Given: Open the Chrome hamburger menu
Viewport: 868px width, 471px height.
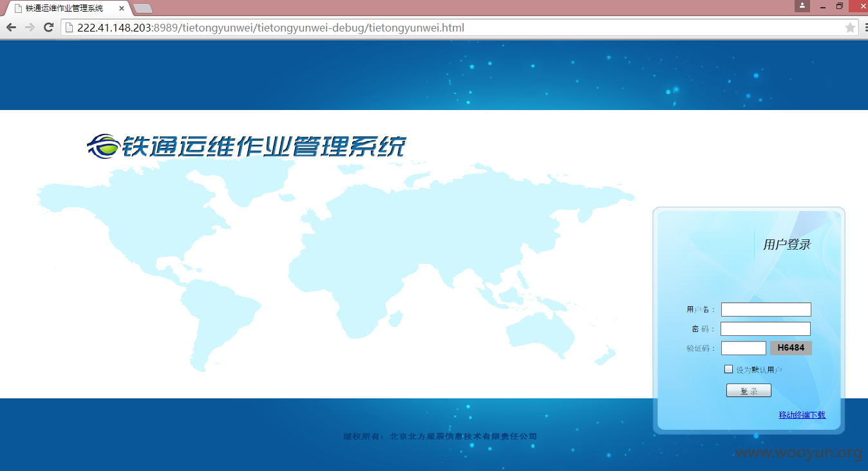Looking at the screenshot, I should click(865, 28).
